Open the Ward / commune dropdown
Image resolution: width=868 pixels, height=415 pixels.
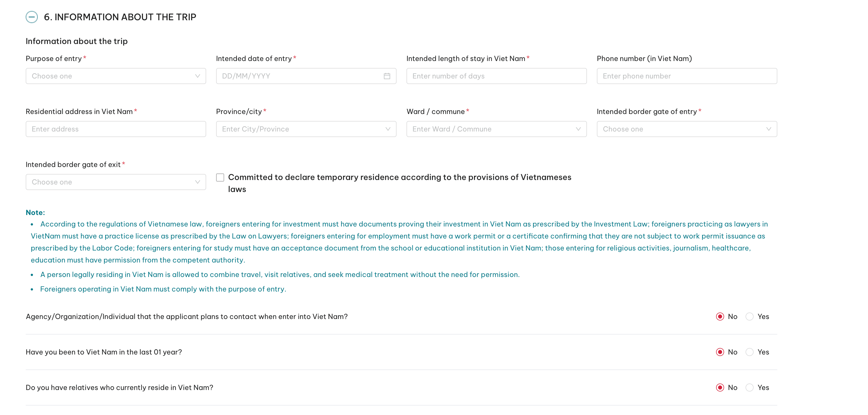pos(496,129)
